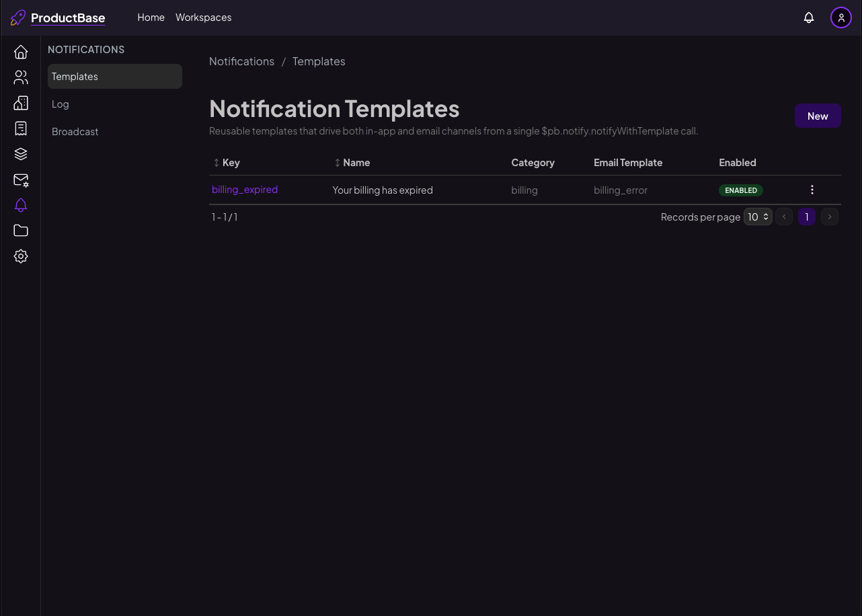Open the mail settings icon in sidebar
Viewport: 862px width, 616px height.
tap(21, 180)
